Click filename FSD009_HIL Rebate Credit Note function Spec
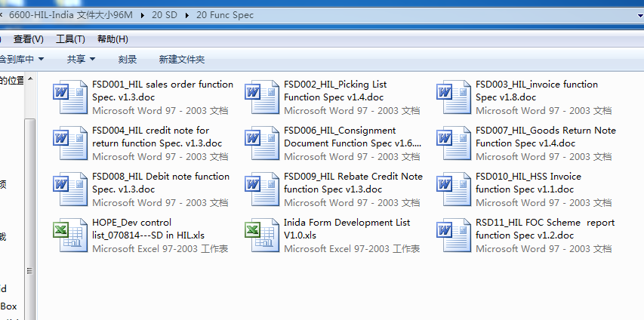Image resolution: width=644 pixels, height=320 pixels. pos(353,183)
